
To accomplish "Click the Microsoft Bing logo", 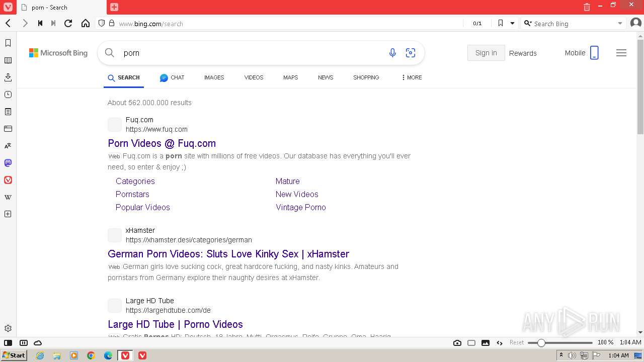I will click(x=58, y=53).
